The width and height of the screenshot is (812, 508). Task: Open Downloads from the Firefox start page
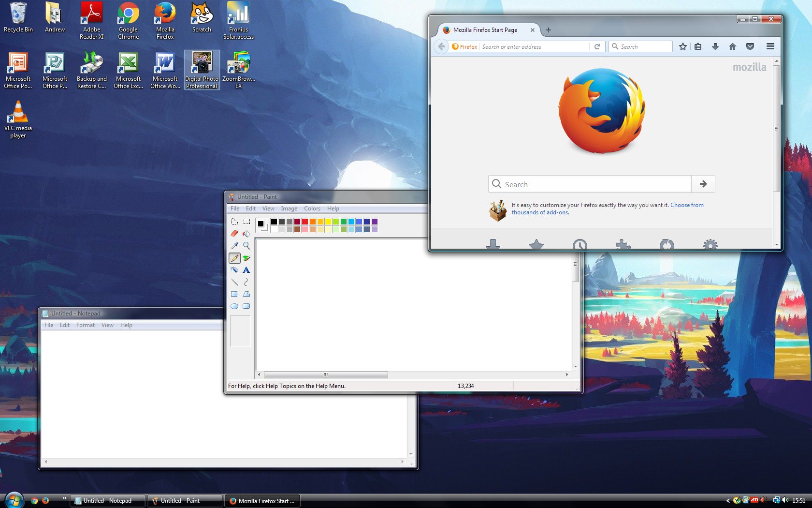click(x=493, y=245)
